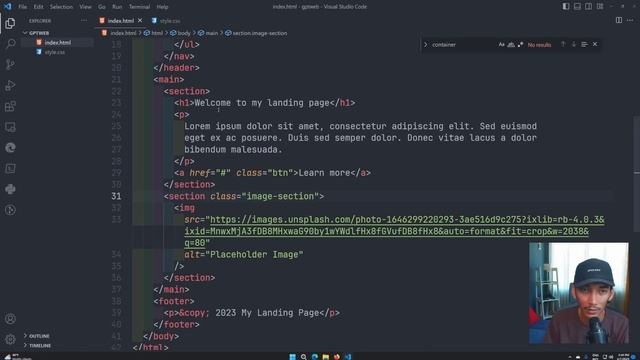640x360 pixels.
Task: Split the editor to the right
Action: 619,20
